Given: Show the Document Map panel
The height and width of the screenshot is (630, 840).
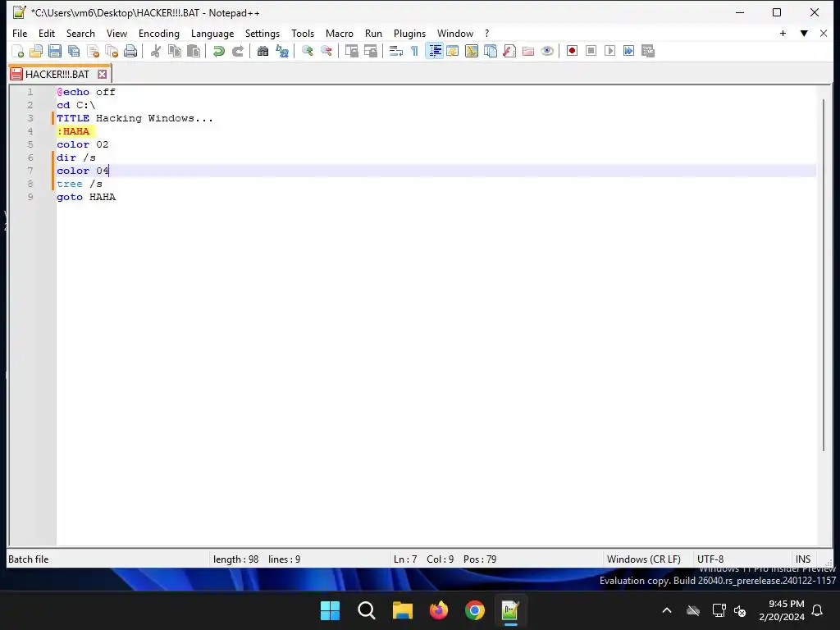Looking at the screenshot, I should pyautogui.click(x=472, y=51).
